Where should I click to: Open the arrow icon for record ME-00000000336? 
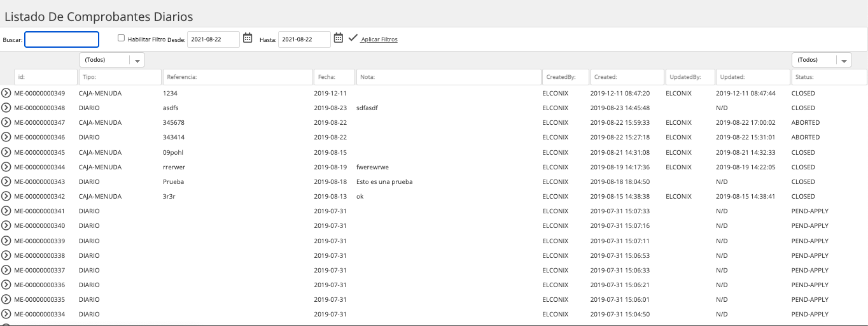(x=6, y=285)
